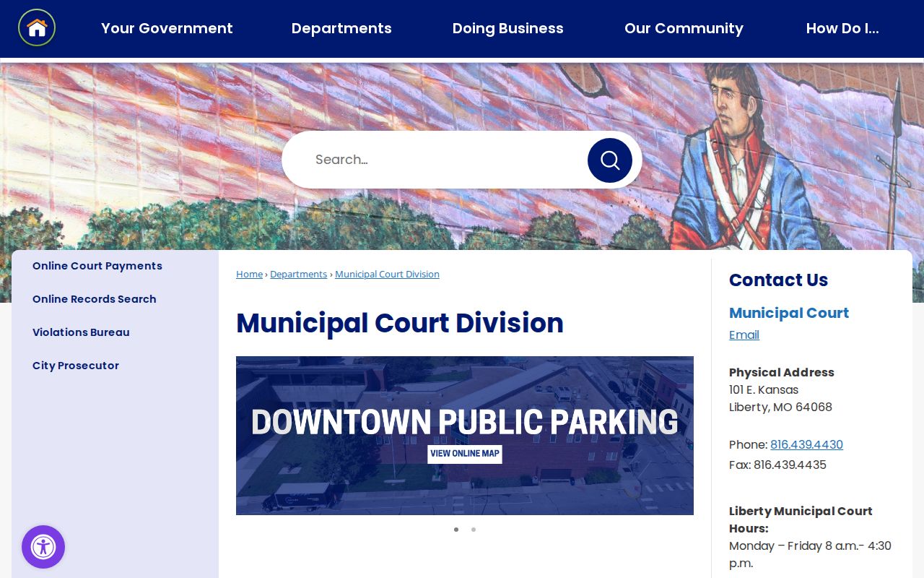Click Contact Us heading
This screenshot has height=578, width=924.
point(778,280)
